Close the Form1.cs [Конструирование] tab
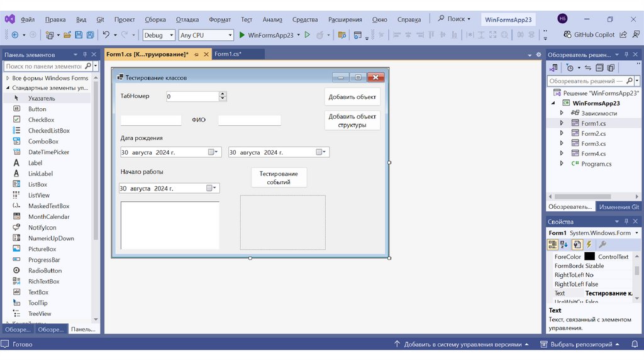 (206, 54)
